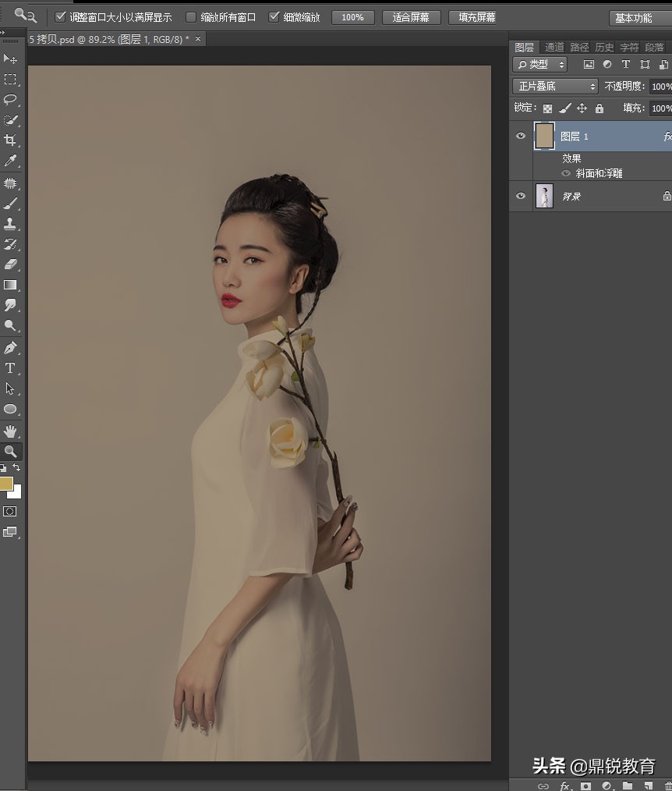672x791 pixels.
Task: Select the Zoom tool
Action: (11, 451)
